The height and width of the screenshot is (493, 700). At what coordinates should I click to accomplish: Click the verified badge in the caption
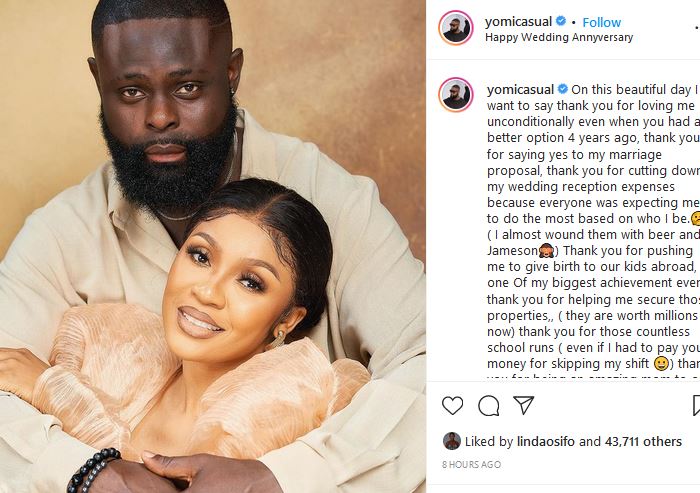[x=562, y=89]
